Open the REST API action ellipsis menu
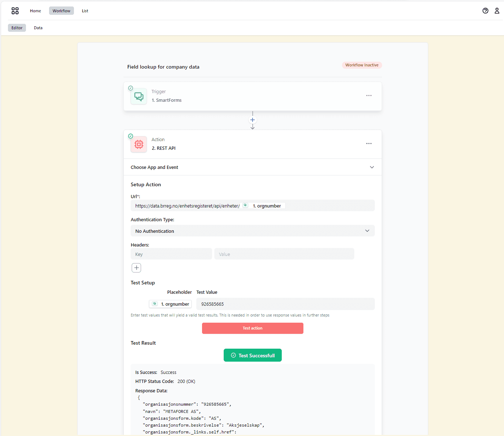 click(x=369, y=143)
